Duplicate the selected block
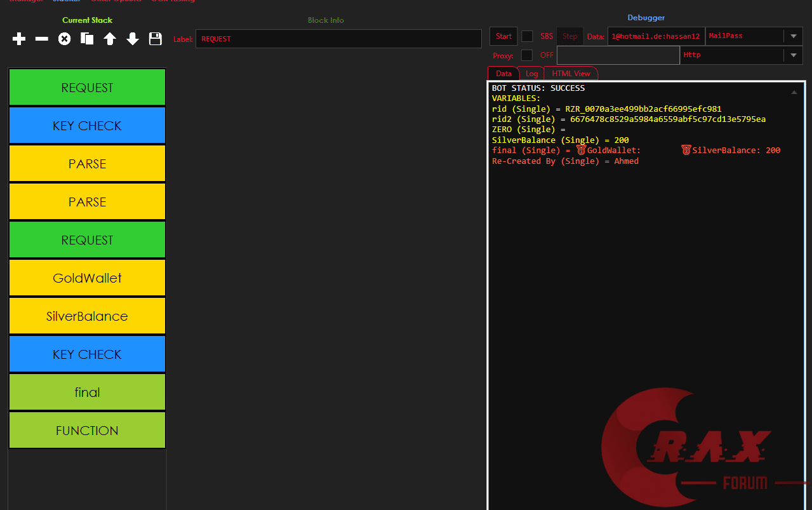Viewport: 812px width, 510px height. tap(87, 39)
